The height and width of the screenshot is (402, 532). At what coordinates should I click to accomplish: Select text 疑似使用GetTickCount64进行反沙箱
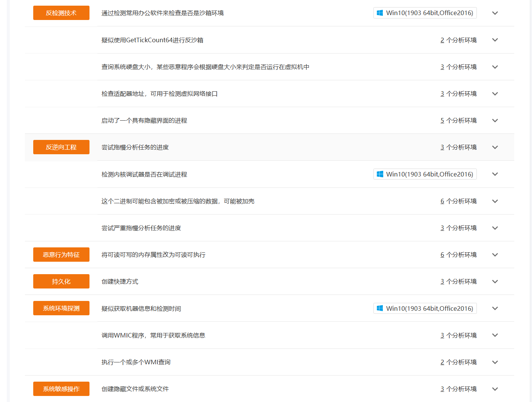[x=153, y=40]
